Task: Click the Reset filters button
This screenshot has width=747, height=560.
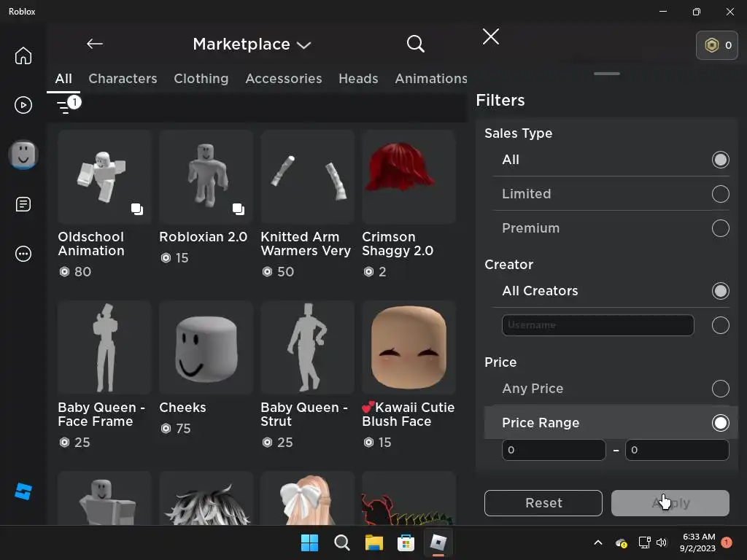Action: click(543, 503)
